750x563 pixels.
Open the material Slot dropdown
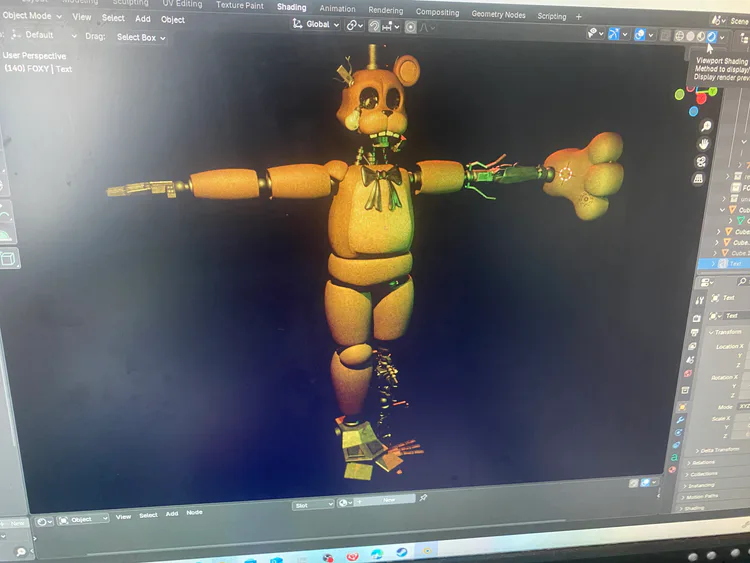coord(313,505)
